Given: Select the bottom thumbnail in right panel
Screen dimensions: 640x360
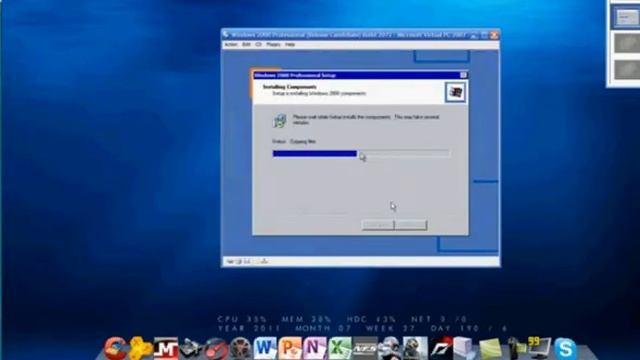Looking at the screenshot, I should [627, 70].
